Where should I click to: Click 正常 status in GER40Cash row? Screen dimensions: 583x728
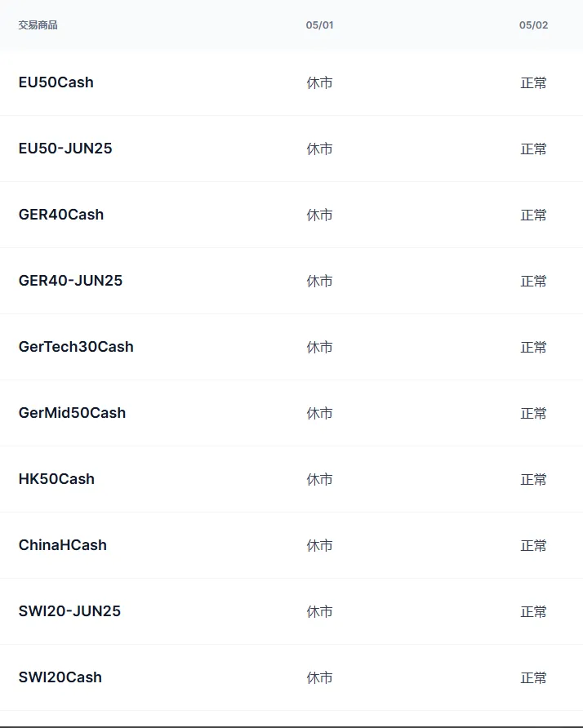click(x=533, y=215)
